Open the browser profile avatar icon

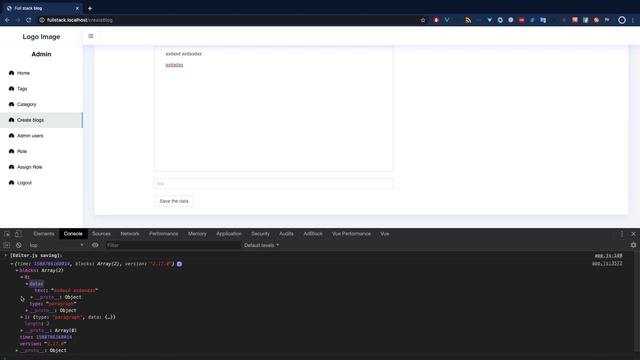tap(622, 20)
